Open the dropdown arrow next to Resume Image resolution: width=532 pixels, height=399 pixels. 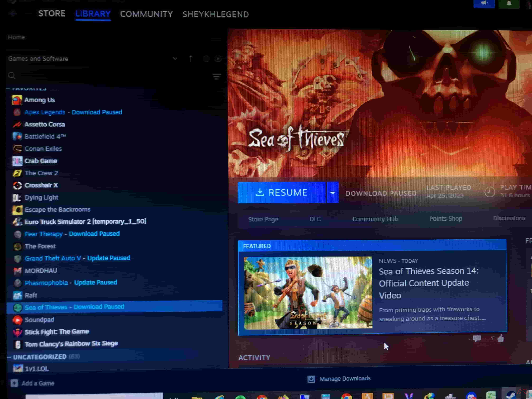click(x=333, y=193)
